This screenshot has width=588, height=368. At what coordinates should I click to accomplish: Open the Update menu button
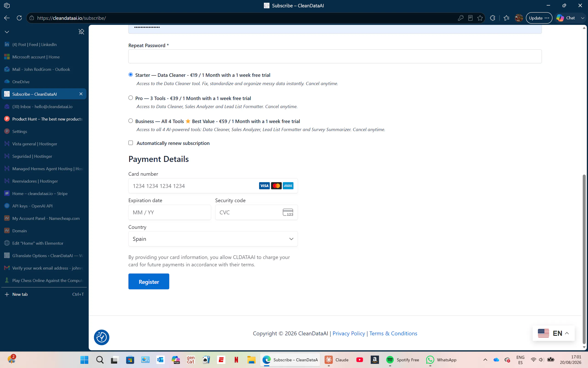coord(539,18)
